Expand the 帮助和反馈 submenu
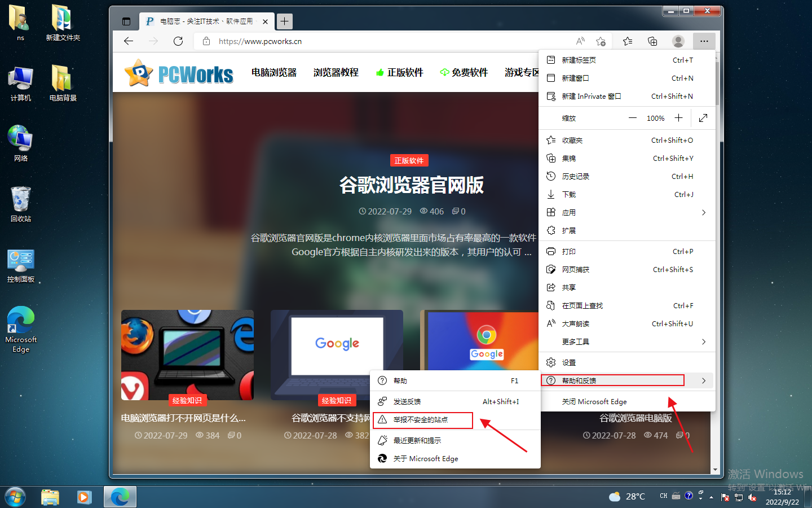The height and width of the screenshot is (508, 812). tap(627, 380)
